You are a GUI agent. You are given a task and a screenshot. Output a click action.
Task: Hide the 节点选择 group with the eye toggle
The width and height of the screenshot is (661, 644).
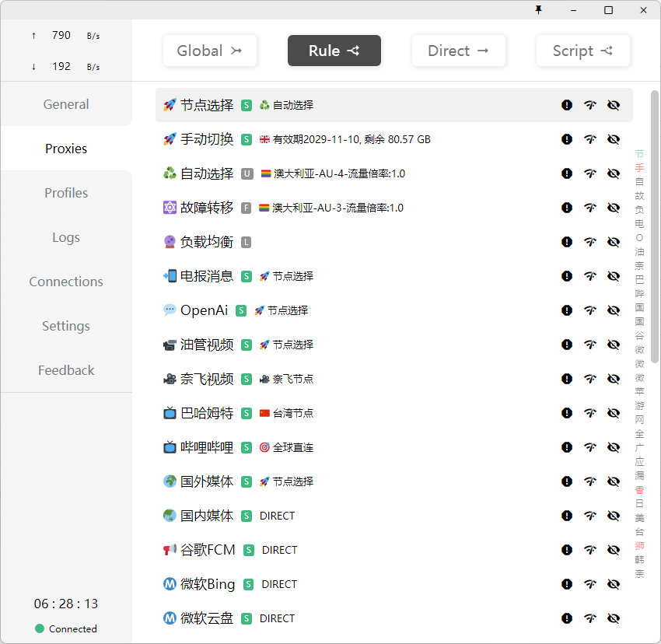pyautogui.click(x=614, y=104)
